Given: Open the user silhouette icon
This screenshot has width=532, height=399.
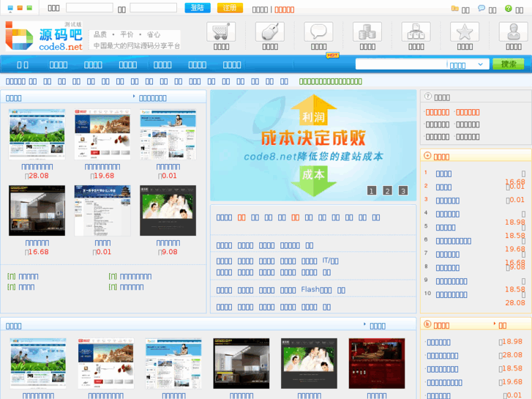Looking at the screenshot, I should click(x=513, y=32).
